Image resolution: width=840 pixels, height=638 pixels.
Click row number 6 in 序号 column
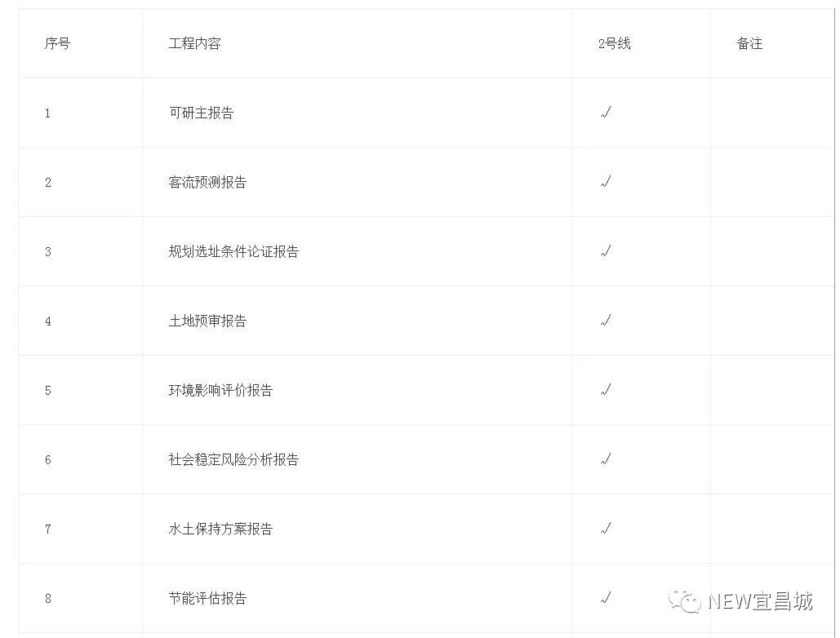point(48,459)
